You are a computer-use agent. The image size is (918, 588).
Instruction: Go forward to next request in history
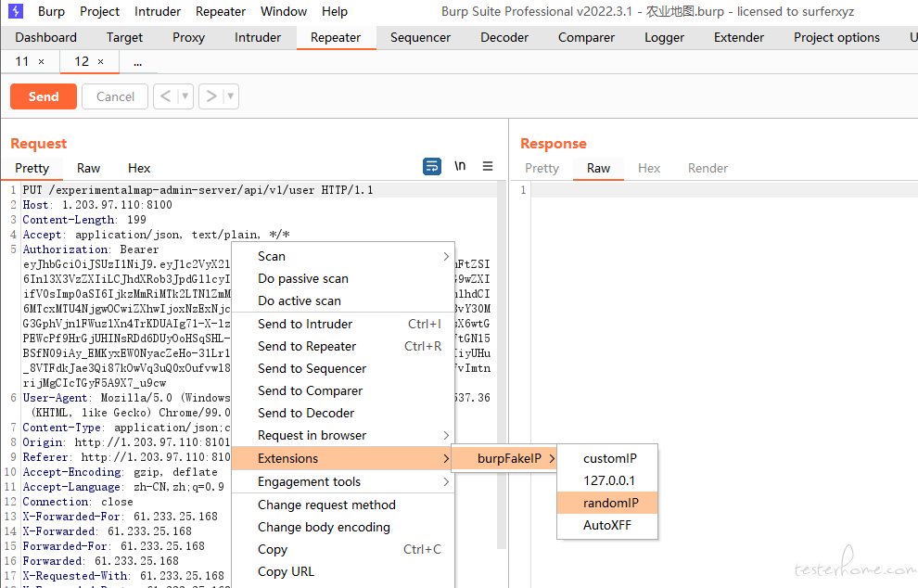(210, 96)
